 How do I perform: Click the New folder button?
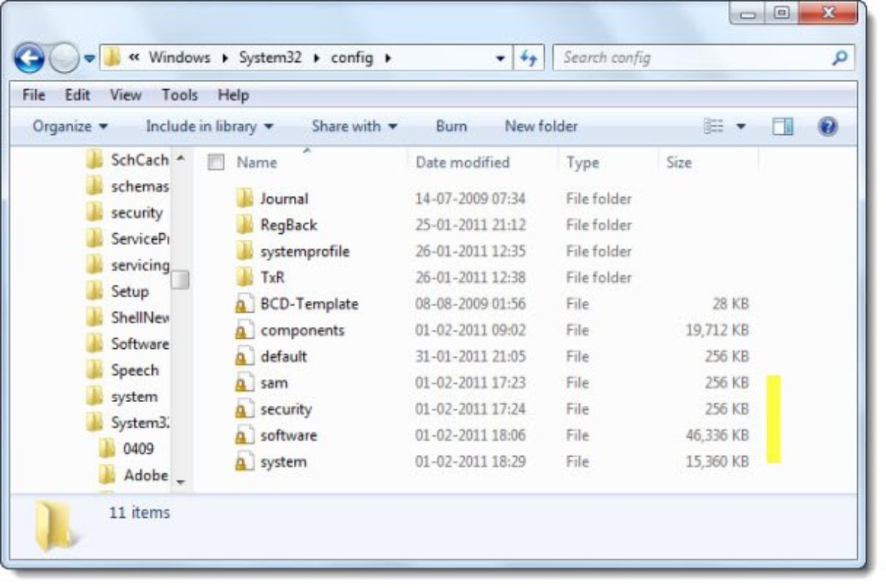tap(541, 126)
